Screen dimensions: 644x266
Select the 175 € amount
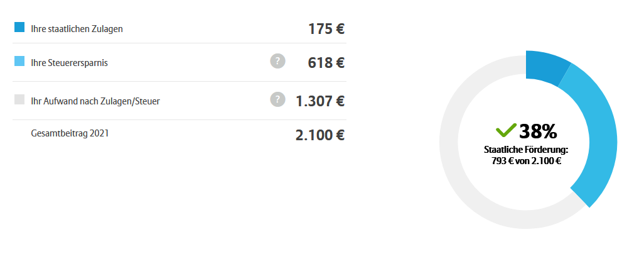[x=326, y=29]
